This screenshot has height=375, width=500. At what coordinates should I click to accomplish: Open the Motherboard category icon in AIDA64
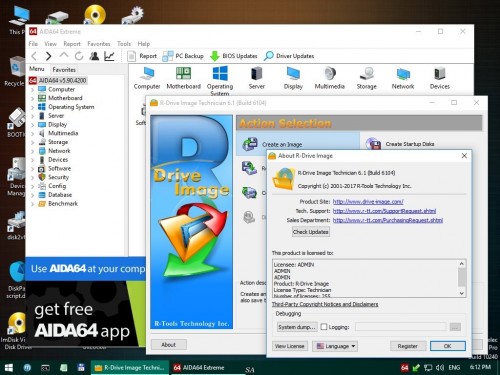point(184,78)
